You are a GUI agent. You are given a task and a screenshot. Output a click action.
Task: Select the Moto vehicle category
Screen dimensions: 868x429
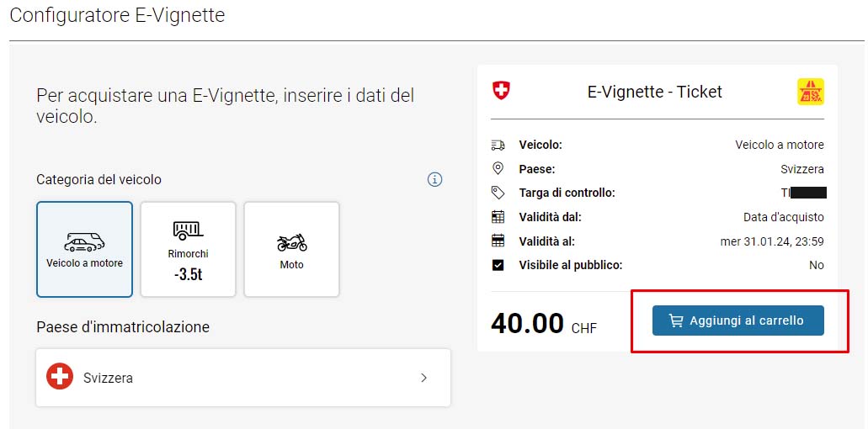coord(291,249)
